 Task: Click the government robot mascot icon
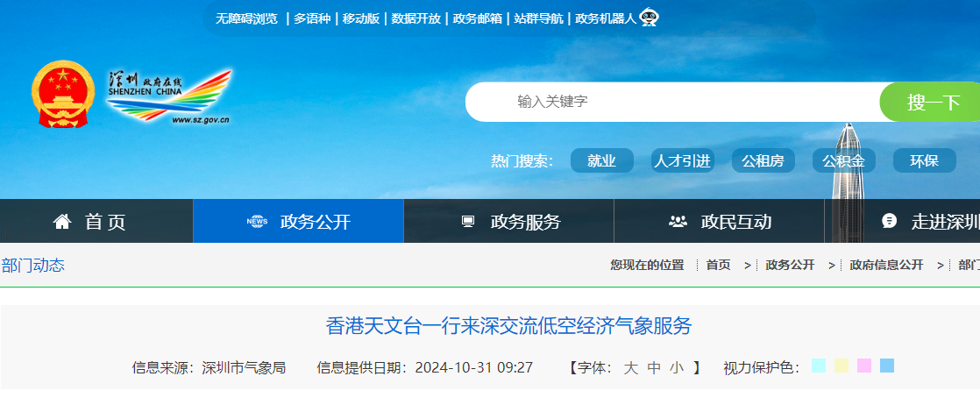(650, 18)
